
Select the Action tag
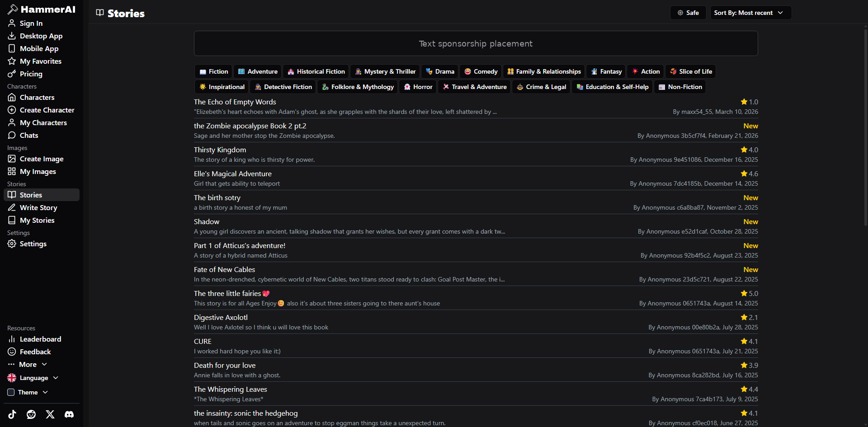[646, 71]
